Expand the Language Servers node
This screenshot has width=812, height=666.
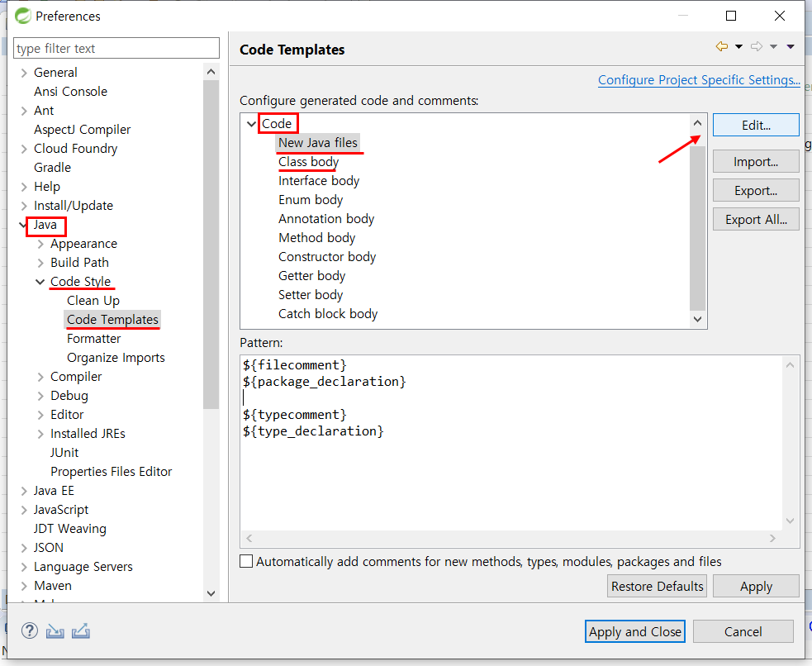tap(24, 567)
